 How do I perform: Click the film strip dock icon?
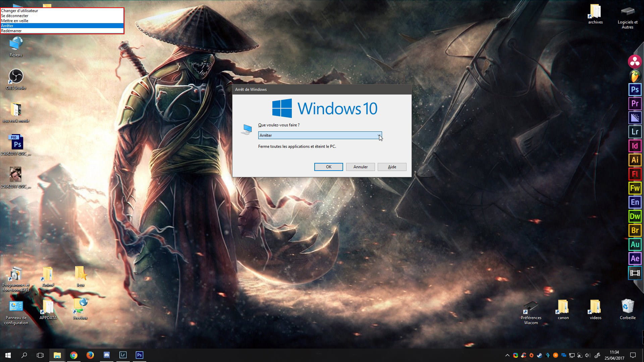[635, 273]
